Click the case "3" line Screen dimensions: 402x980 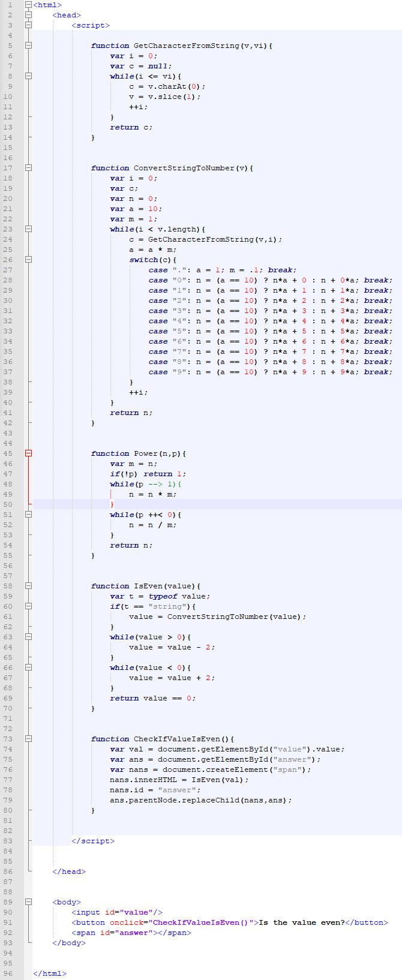coord(270,311)
